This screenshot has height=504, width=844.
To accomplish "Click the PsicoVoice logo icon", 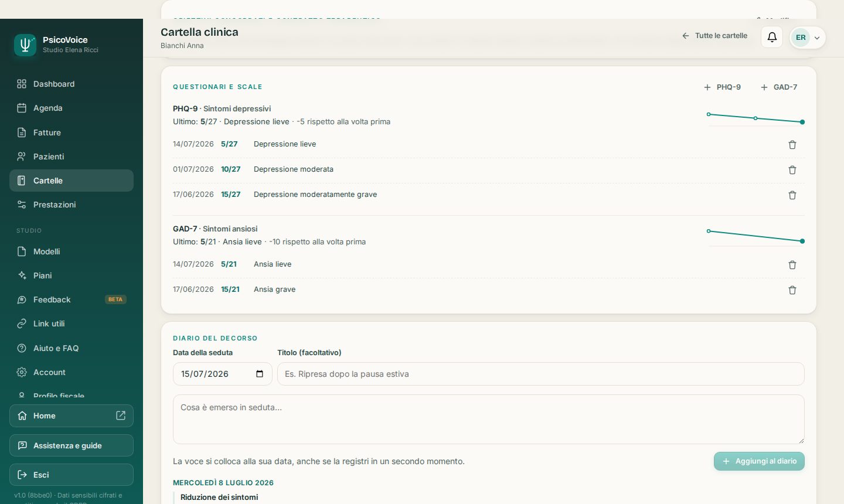I will point(25,45).
